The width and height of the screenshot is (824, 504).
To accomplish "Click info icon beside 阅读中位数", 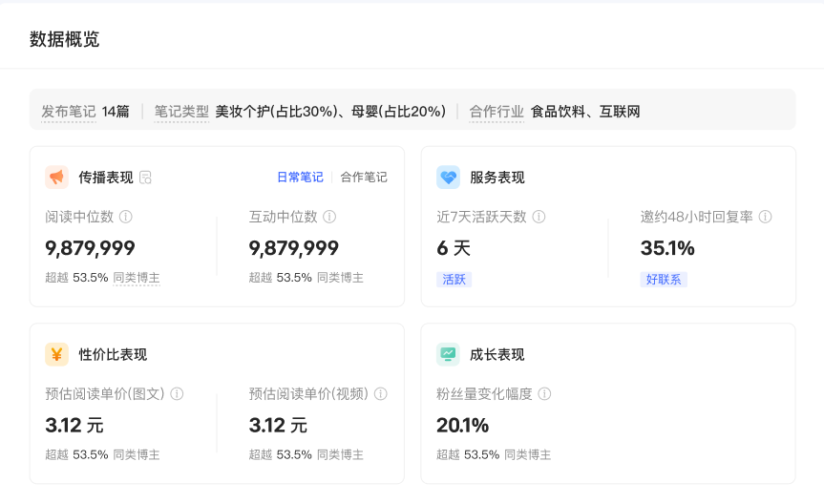I will 126,217.
